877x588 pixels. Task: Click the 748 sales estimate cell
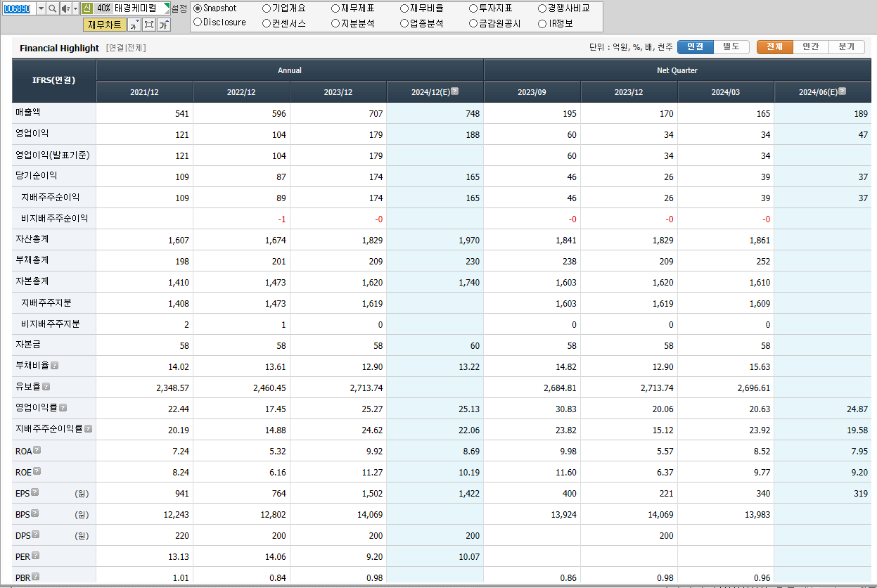(x=435, y=113)
